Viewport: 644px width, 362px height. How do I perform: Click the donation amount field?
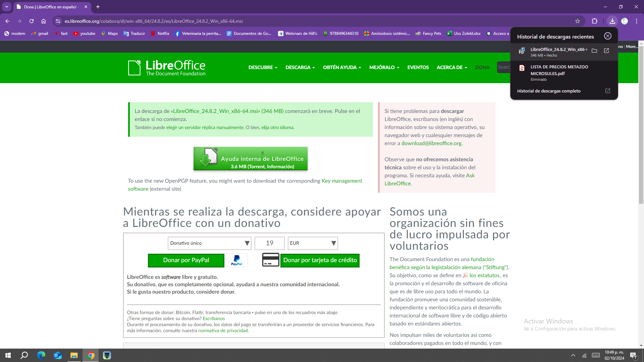(269, 243)
